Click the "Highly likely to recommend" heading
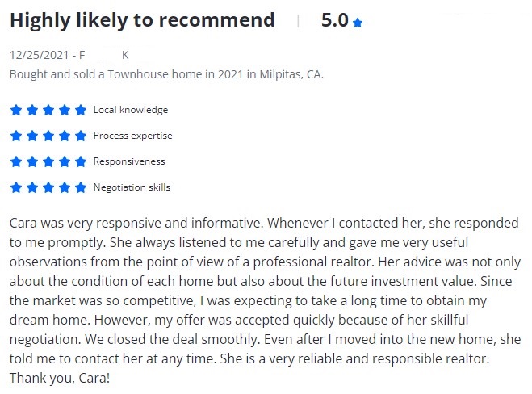The width and height of the screenshot is (532, 394). [142, 20]
